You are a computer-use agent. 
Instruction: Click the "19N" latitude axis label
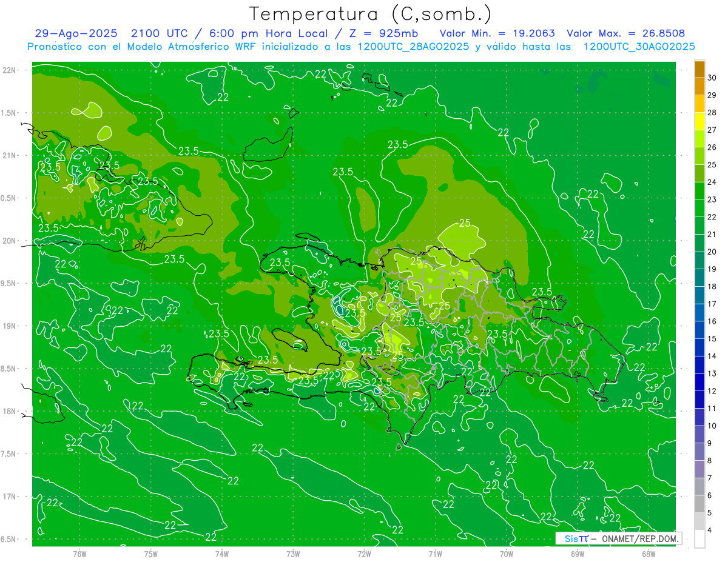click(x=8, y=326)
